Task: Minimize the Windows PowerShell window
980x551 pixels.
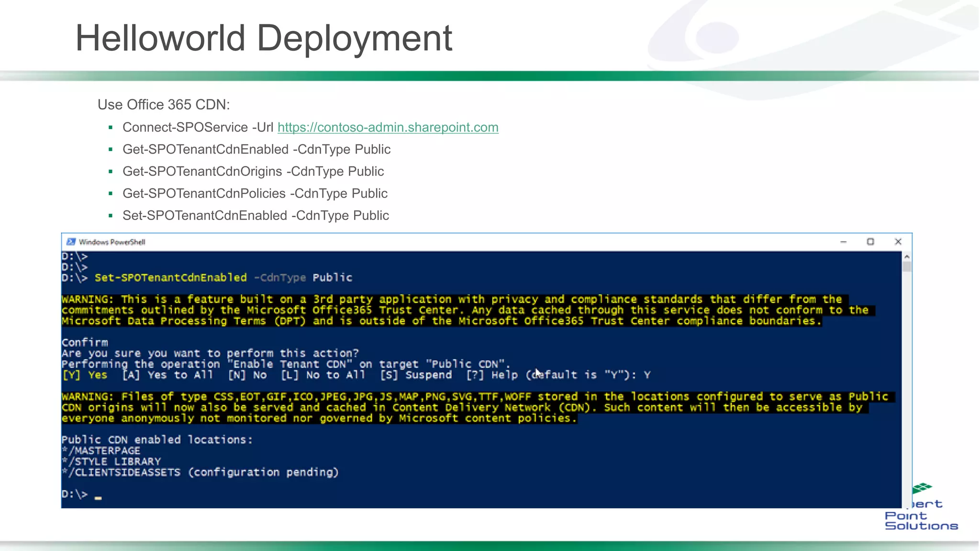Action: click(x=843, y=242)
